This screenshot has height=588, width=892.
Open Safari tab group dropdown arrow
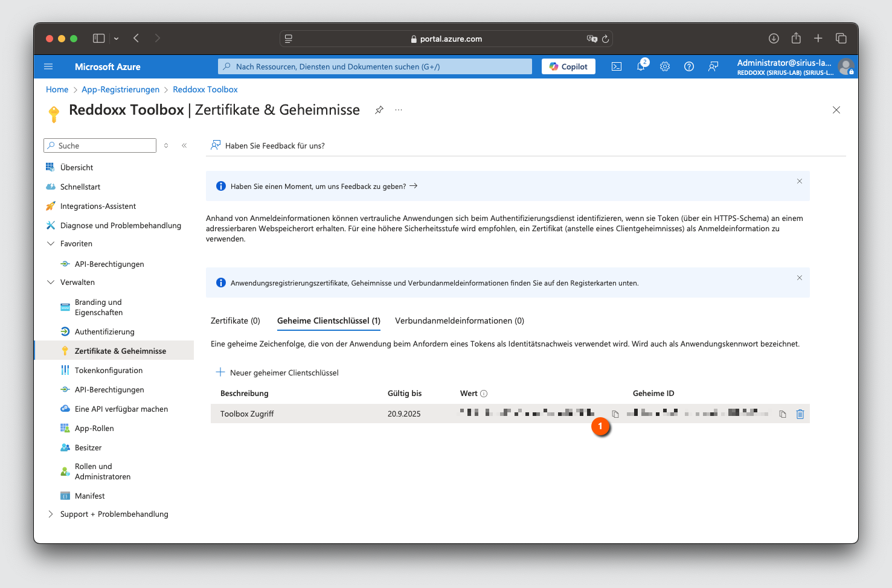click(116, 39)
